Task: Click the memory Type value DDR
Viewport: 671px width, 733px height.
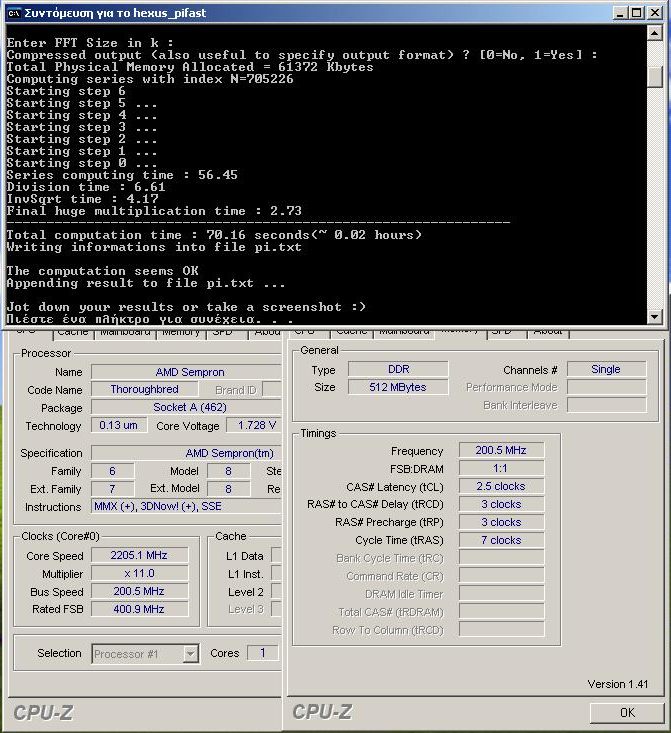Action: (398, 369)
